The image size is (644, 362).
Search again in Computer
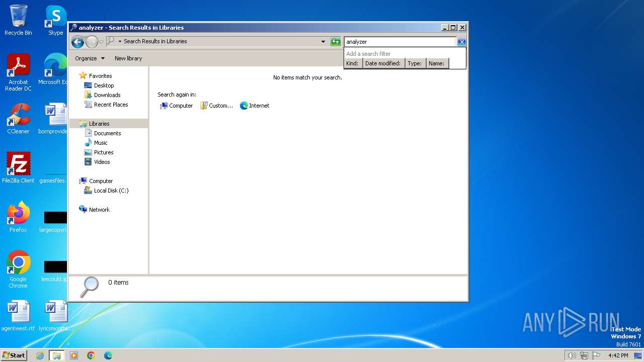coord(176,106)
